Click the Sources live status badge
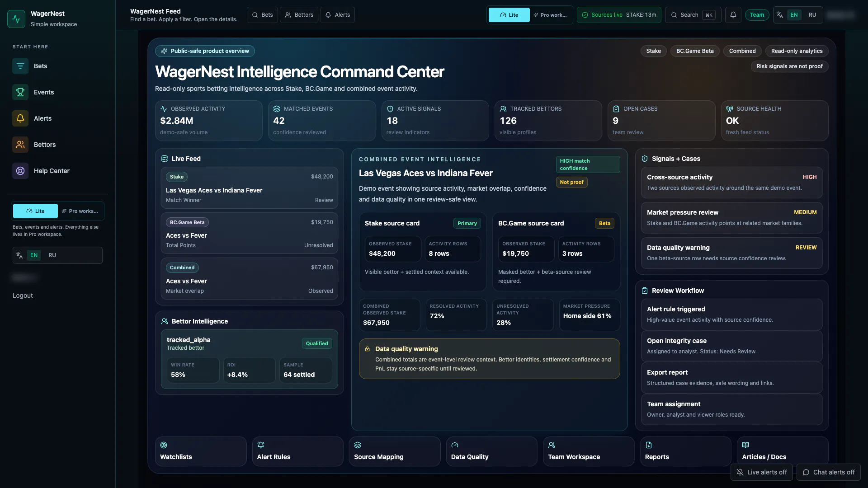Screen dimensions: 868x488 (619, 15)
